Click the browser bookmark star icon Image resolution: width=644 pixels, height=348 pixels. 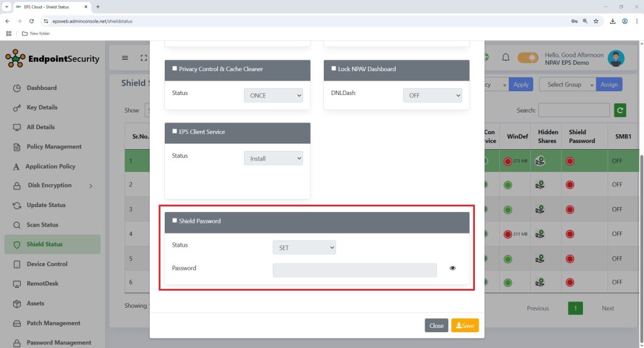point(596,21)
